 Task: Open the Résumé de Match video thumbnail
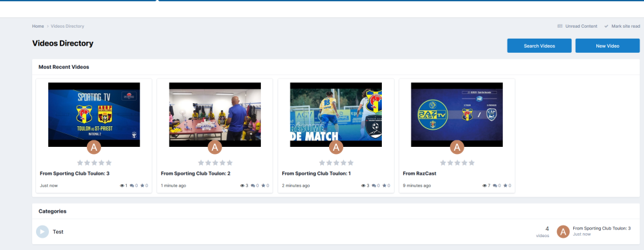coord(336,115)
